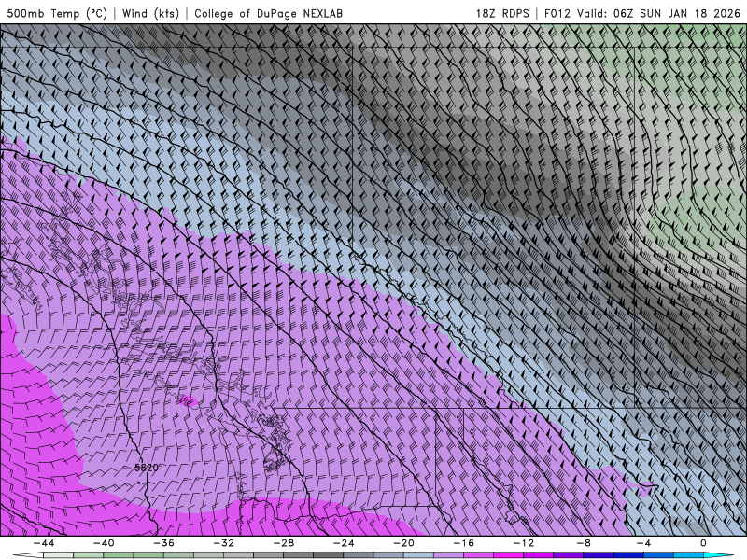
Task: Click the -36 colorbar label
Action: click(164, 543)
